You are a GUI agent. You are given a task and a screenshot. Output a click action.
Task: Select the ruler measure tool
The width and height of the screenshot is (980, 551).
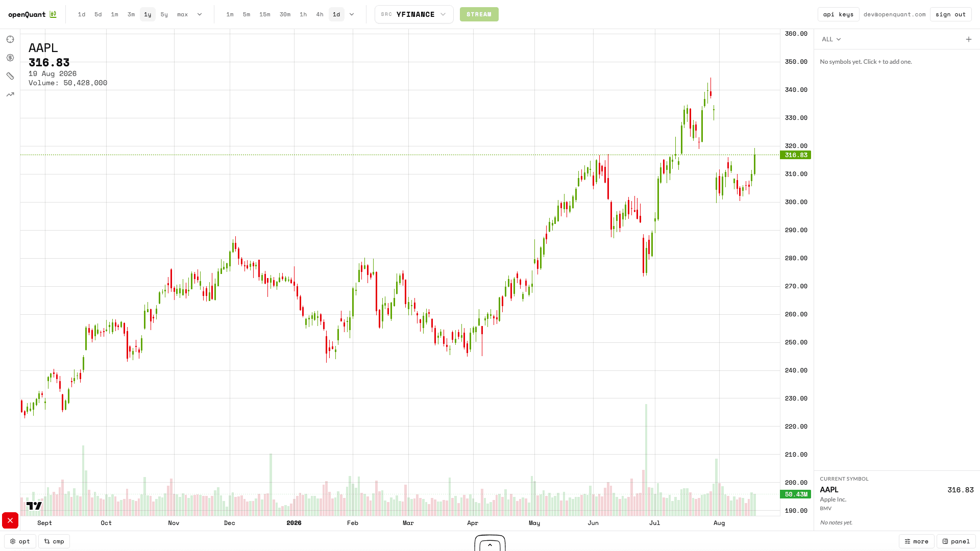point(10,76)
